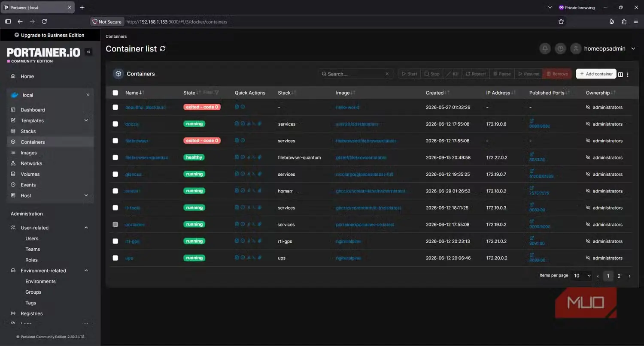Open the browser tab list chevron

pos(550,7)
